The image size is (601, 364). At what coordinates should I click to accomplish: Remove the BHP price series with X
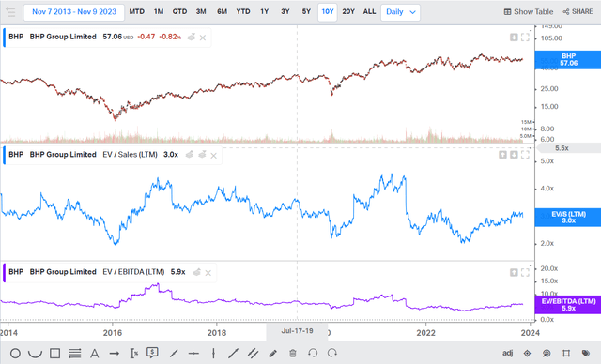coord(203,38)
